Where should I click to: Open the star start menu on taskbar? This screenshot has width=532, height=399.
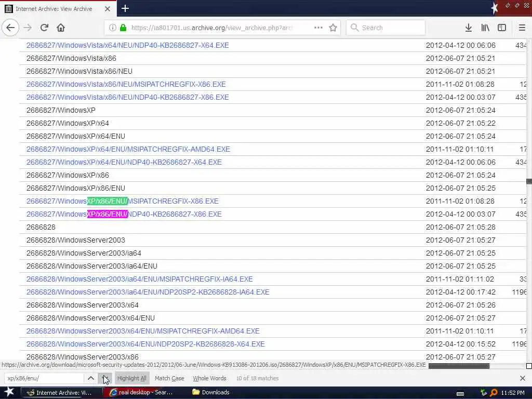coord(9,392)
